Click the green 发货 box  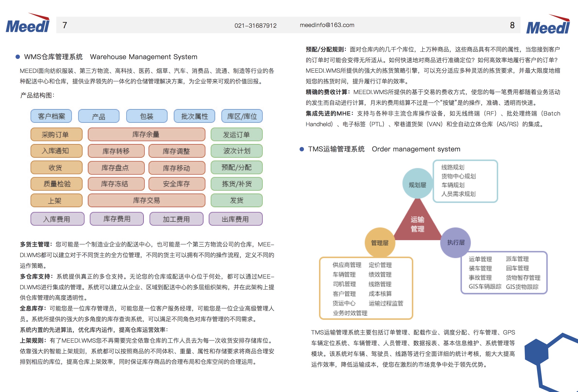tap(237, 200)
